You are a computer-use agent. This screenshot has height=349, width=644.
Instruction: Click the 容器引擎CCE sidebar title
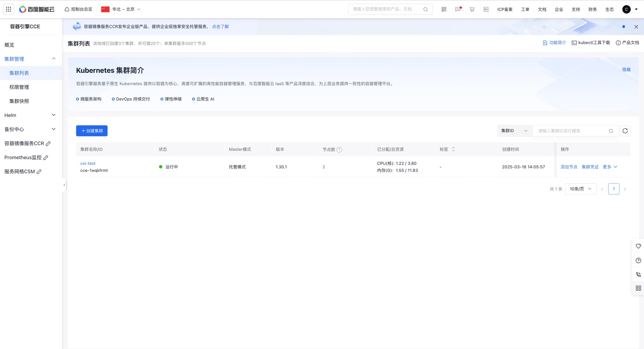click(x=25, y=27)
